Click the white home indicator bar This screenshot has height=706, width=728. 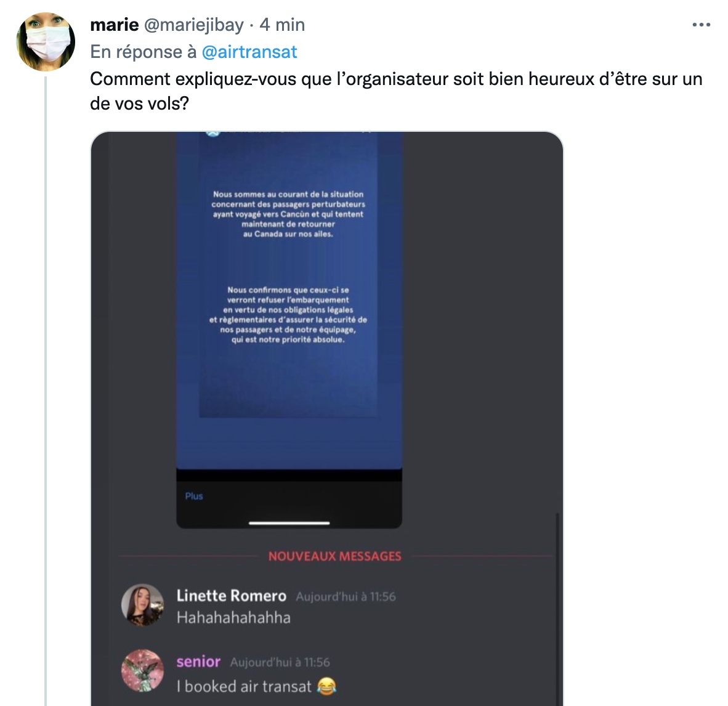click(x=289, y=523)
